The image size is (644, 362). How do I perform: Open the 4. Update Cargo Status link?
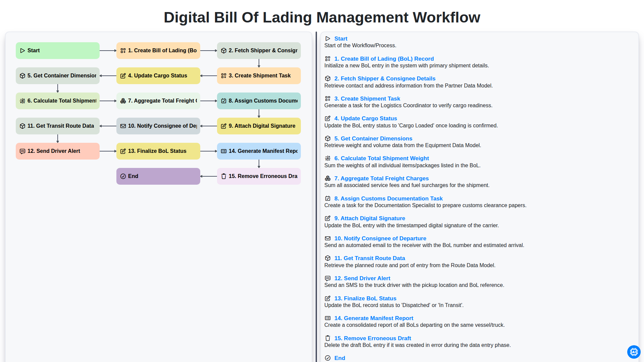click(366, 118)
